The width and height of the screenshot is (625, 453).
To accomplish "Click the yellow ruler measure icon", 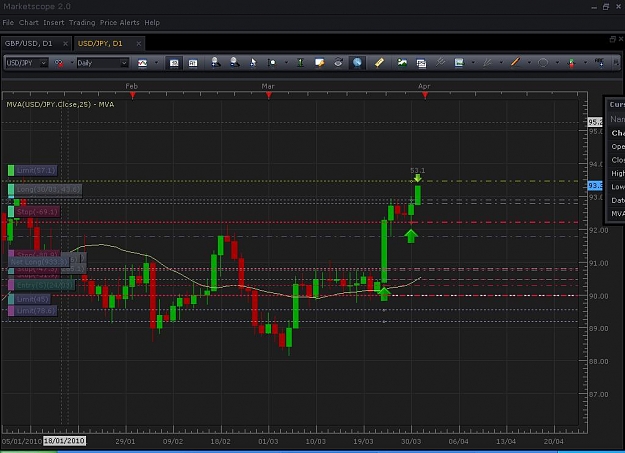I will coord(379,63).
